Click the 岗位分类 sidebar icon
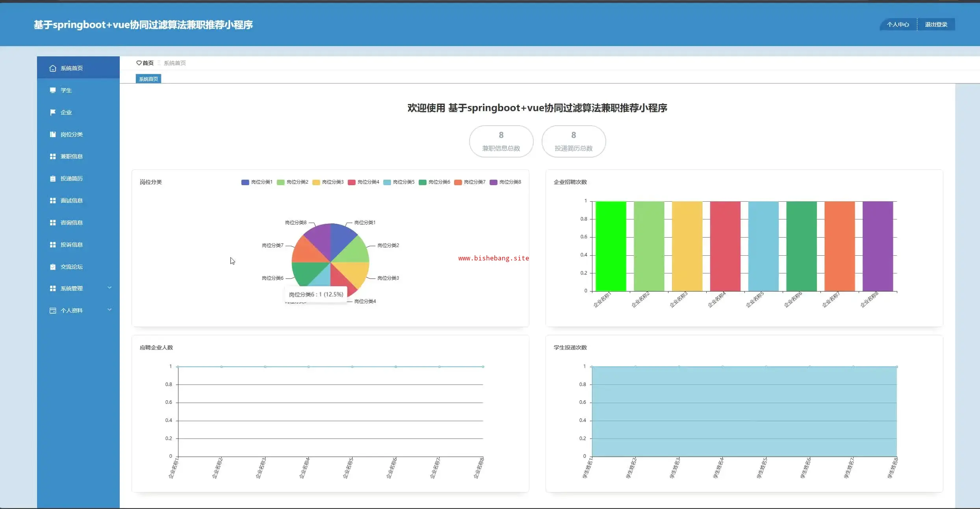Image resolution: width=980 pixels, height=509 pixels. 53,134
